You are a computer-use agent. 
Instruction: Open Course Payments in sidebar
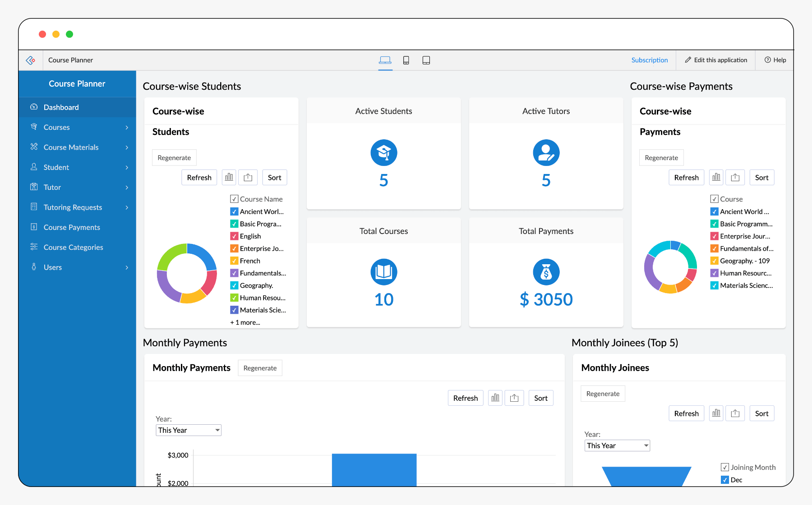[x=72, y=227]
